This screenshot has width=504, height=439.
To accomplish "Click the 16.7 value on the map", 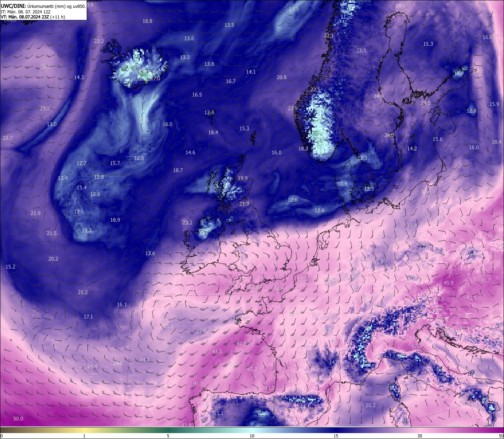I will [231, 81].
